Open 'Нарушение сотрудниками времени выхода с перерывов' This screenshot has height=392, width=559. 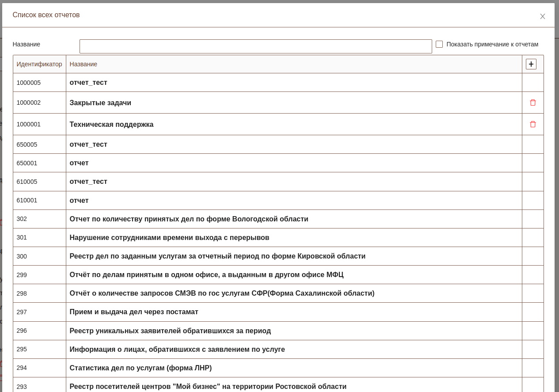coord(169,238)
